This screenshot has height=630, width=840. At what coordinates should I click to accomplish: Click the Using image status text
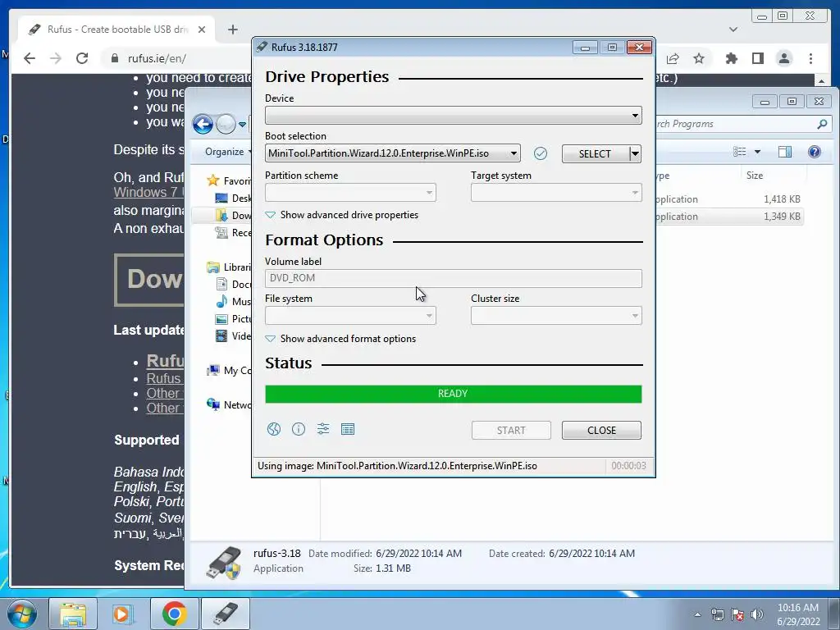point(397,466)
